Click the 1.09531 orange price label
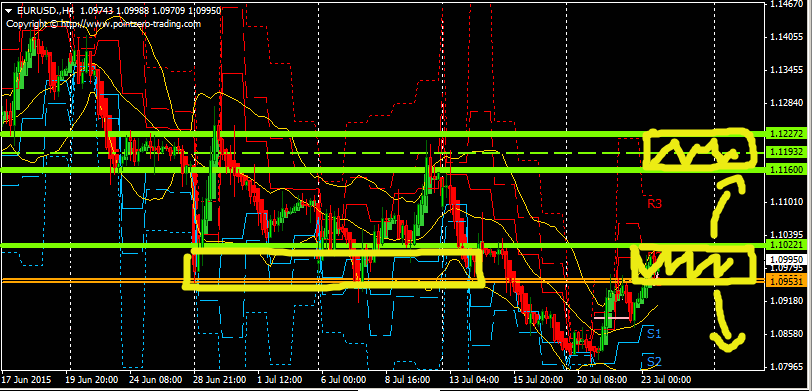 coord(788,281)
